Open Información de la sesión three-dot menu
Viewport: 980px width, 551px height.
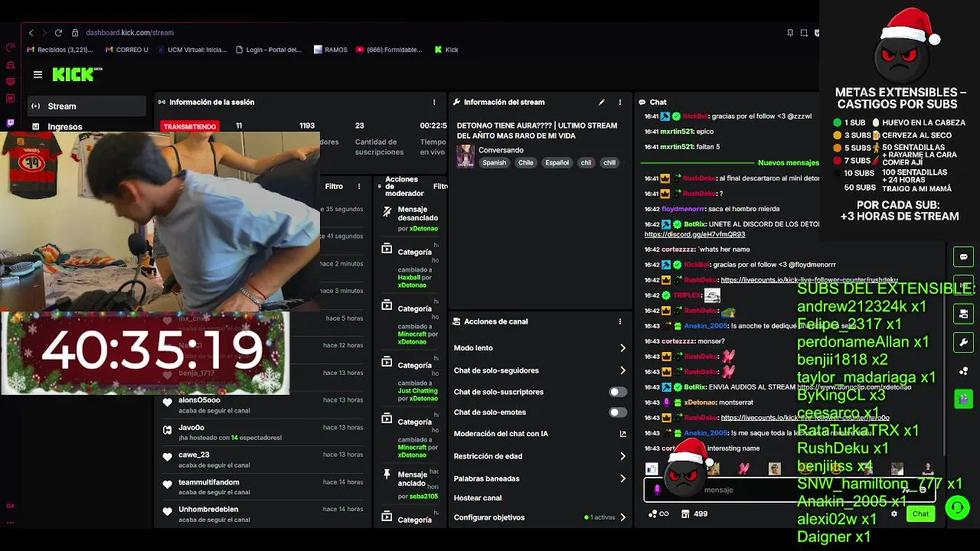(x=434, y=102)
